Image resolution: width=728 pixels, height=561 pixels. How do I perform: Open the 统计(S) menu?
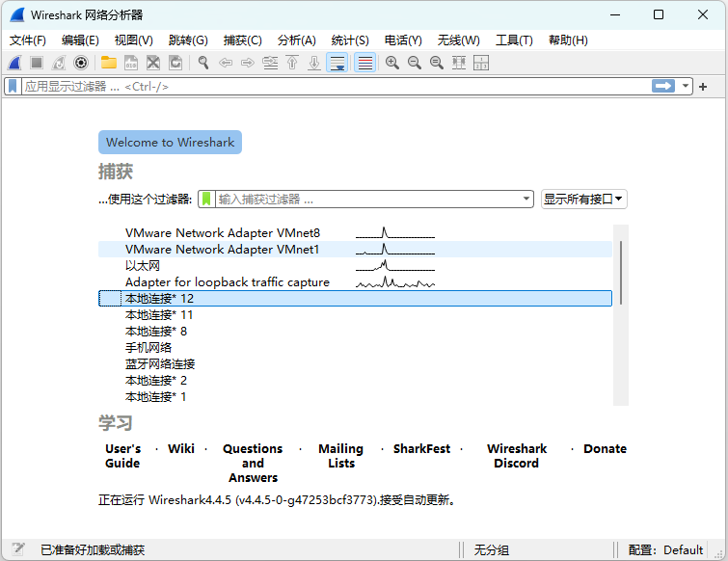350,40
